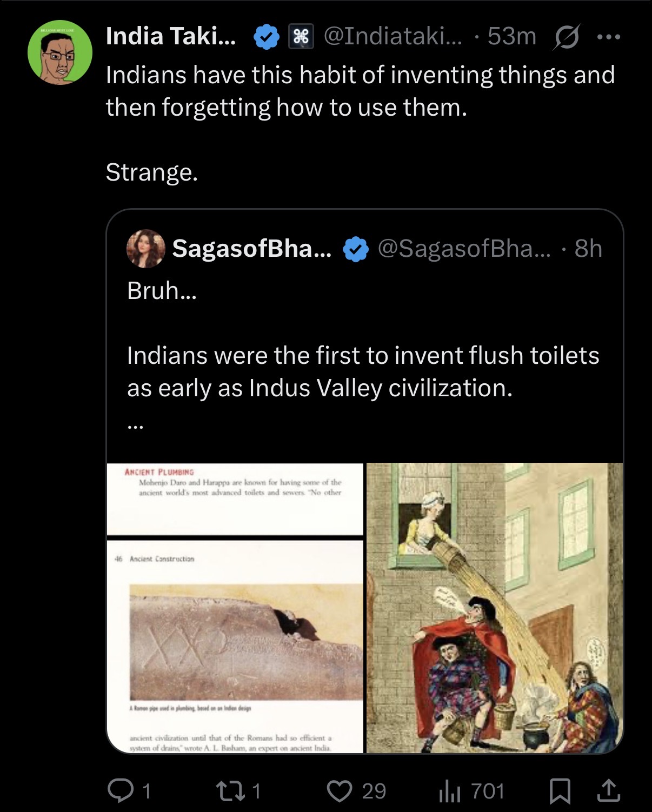Image resolution: width=652 pixels, height=812 pixels.
Task: Bookmark this tweet
Action: click(560, 791)
